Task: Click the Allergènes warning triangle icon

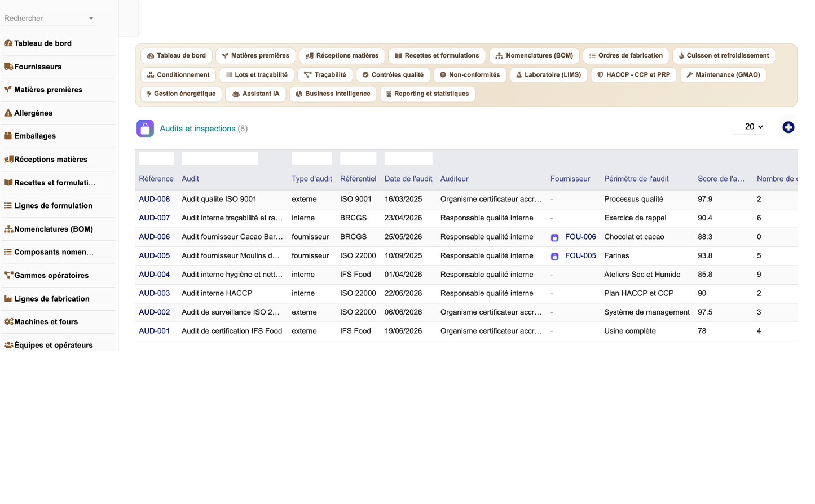Action: (8, 113)
